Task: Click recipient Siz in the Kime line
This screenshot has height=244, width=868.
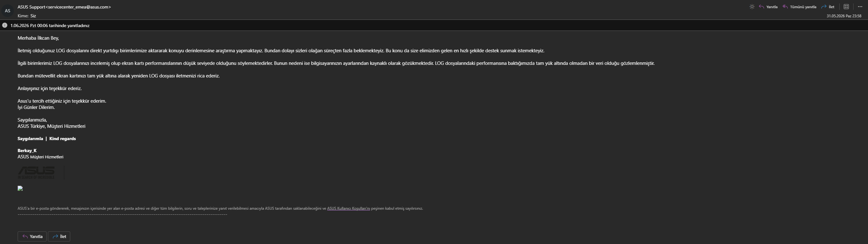Action: point(33,16)
